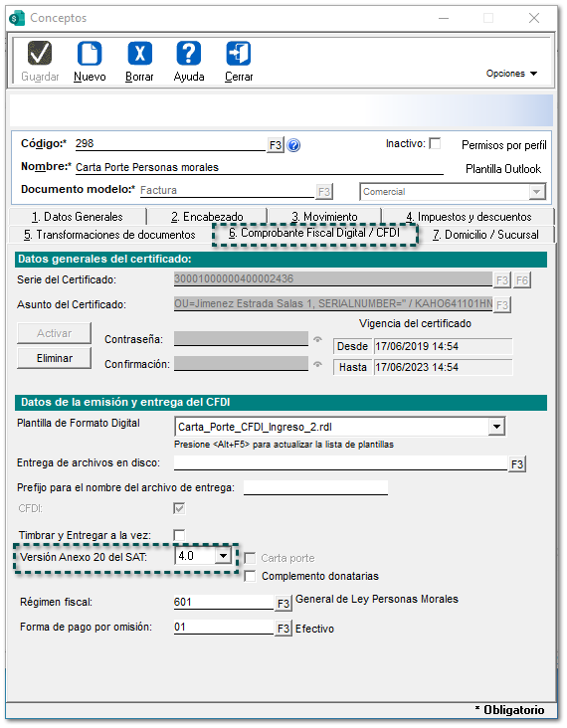Image resolution: width=567 pixels, height=728 pixels.
Task: Create a new concept with Nuevo icon
Action: (90, 53)
